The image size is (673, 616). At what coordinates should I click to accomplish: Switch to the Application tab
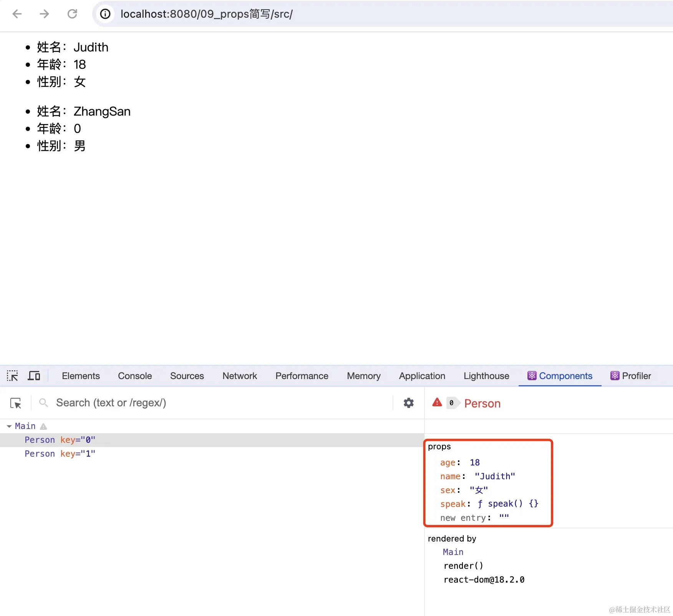pos(422,376)
